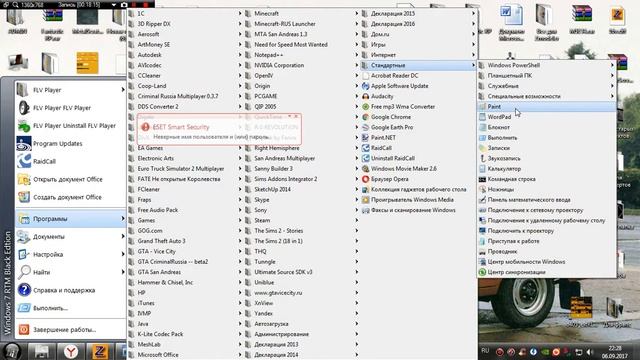Image resolution: width=640 pixels, height=360 pixels.
Task: Open Командная строка icon
Action: point(482,179)
